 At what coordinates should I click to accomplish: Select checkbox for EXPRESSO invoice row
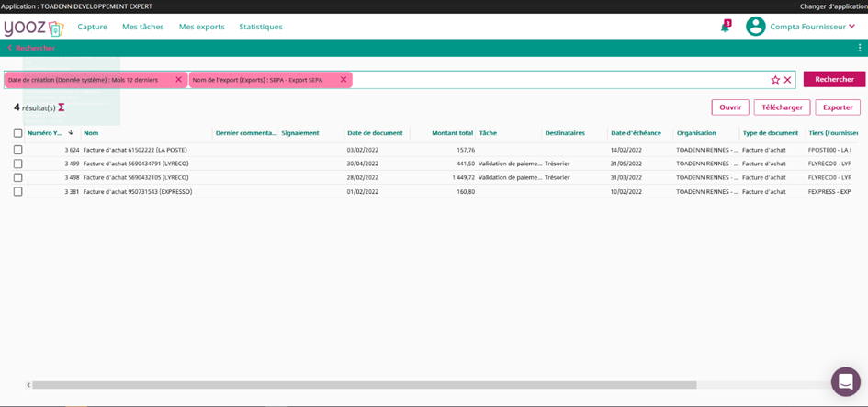click(x=18, y=192)
